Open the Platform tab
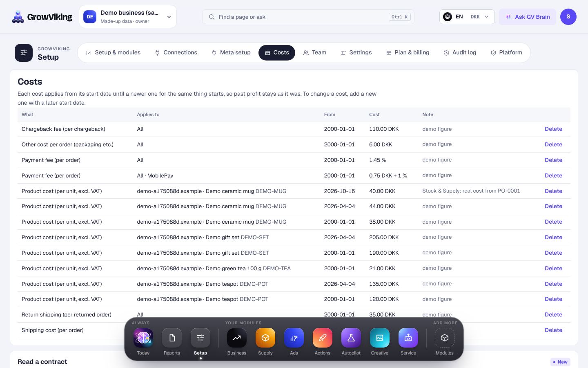588x368 pixels. pyautogui.click(x=506, y=53)
